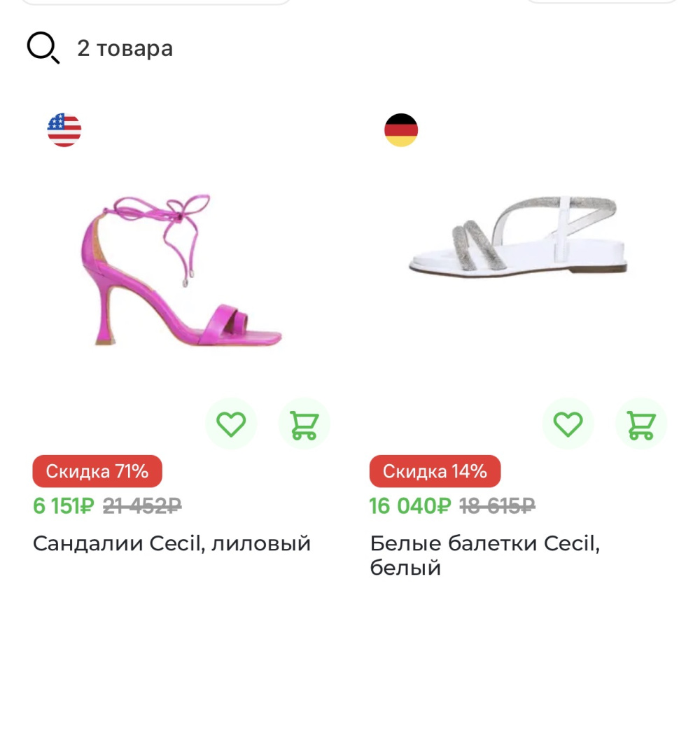Screen dimensions: 700x740
Task: Click the German flag icon
Action: tap(401, 130)
